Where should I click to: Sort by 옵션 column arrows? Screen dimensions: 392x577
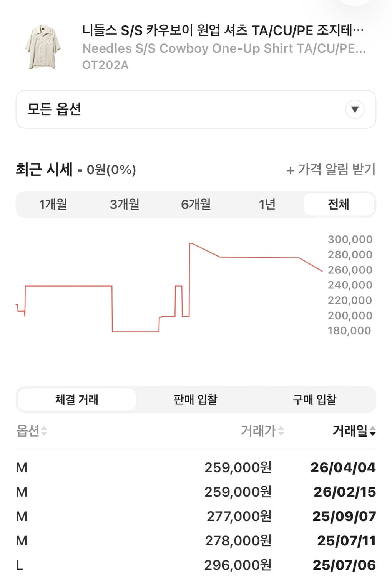pyautogui.click(x=44, y=431)
